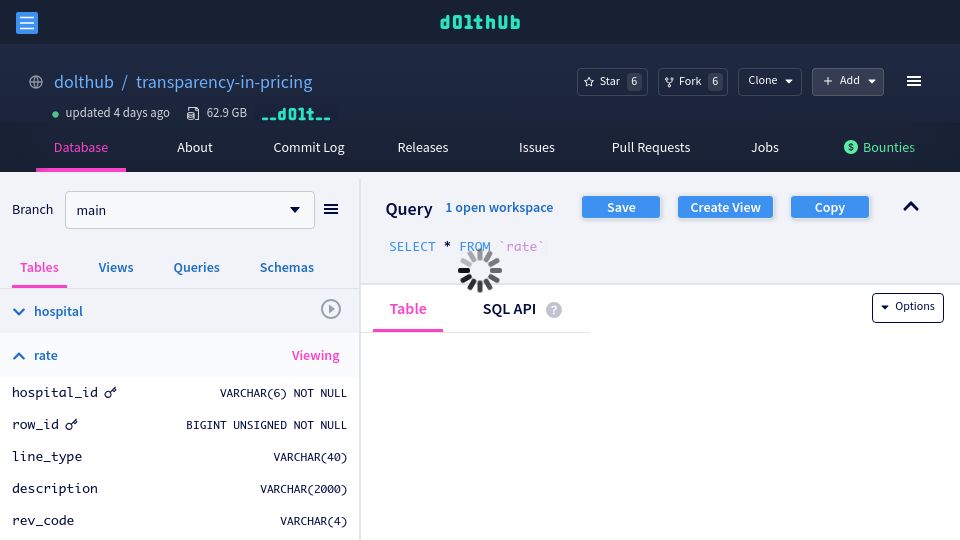Image resolution: width=960 pixels, height=540 pixels.
Task: Click the row_id column name
Action: [x=36, y=424]
